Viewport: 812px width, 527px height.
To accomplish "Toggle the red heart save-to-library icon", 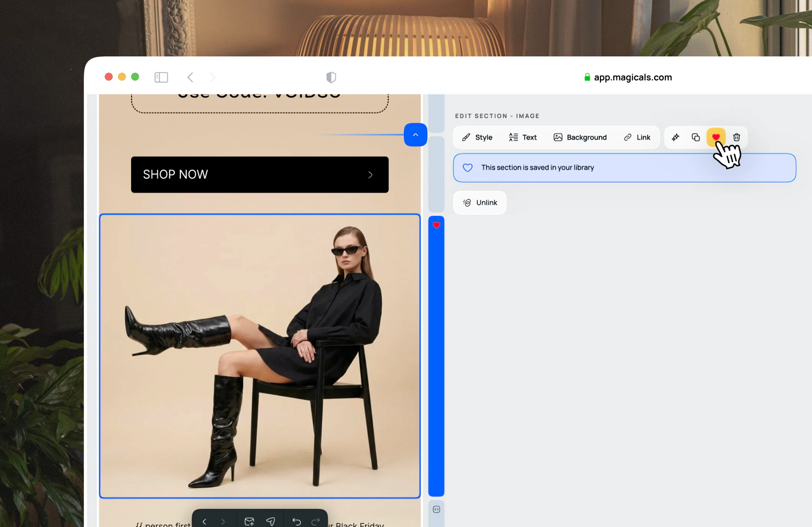I will (716, 137).
